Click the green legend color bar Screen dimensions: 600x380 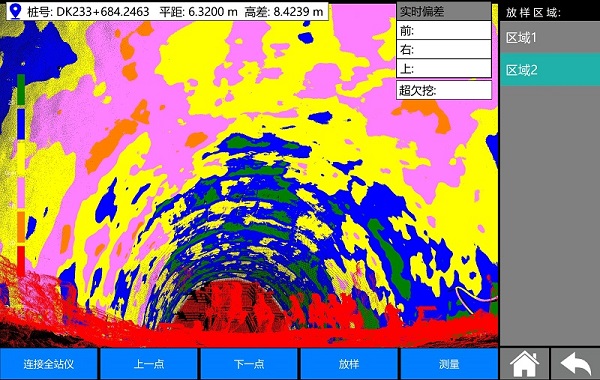[x=21, y=90]
